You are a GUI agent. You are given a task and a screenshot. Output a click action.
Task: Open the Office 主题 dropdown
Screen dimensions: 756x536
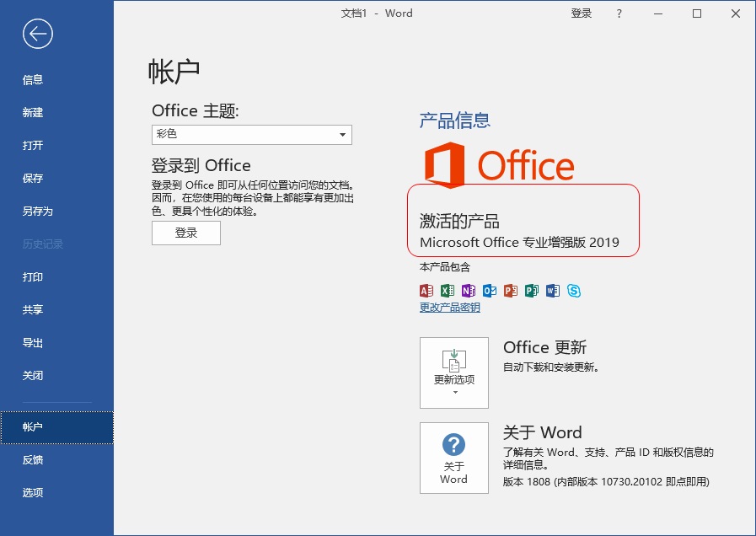coord(343,135)
